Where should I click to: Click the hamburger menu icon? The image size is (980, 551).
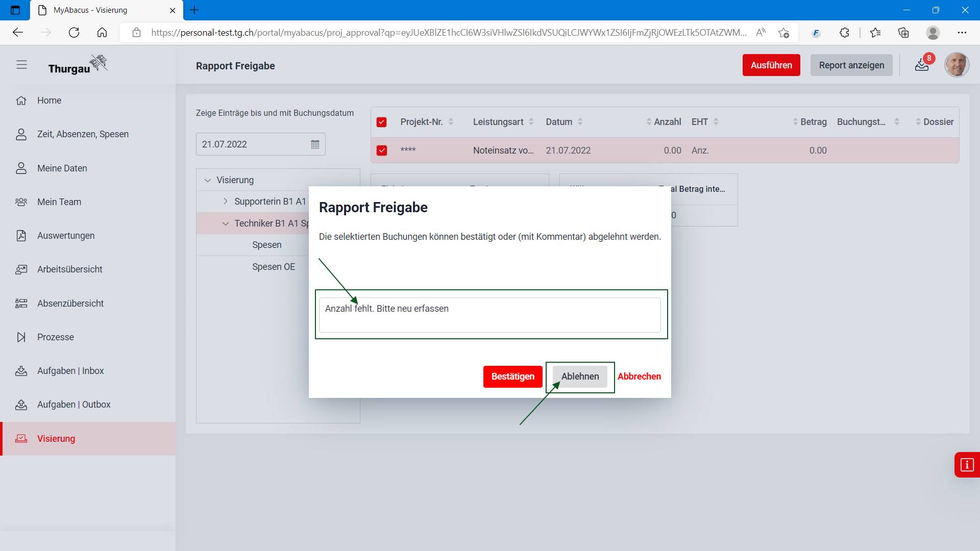point(21,65)
